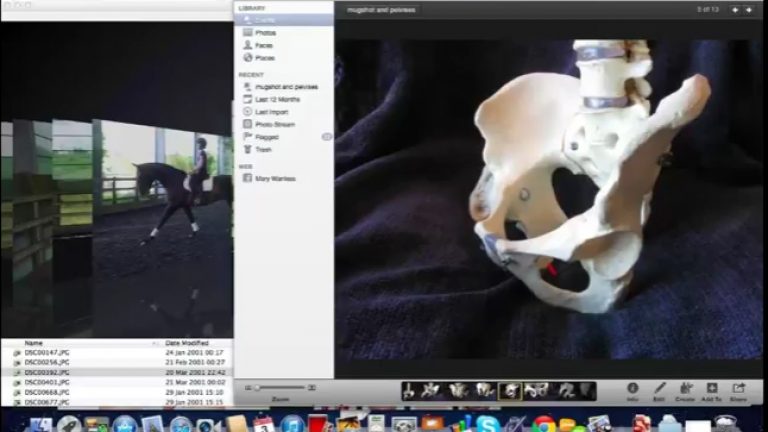Viewport: 768px width, 432px height.
Task: Click the Edit pencil icon
Action: tap(659, 389)
